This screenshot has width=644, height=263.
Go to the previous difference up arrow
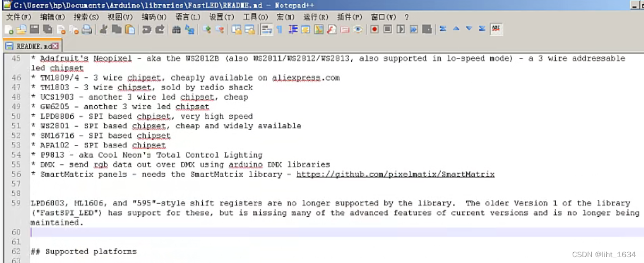pyautogui.click(x=456, y=29)
